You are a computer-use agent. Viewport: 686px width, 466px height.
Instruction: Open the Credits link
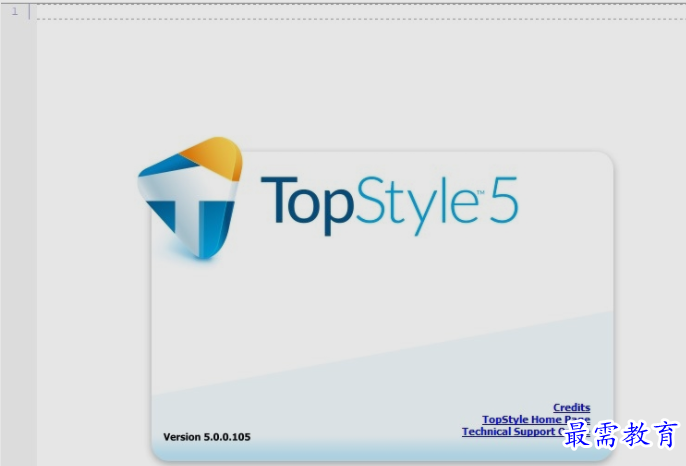[x=571, y=407]
